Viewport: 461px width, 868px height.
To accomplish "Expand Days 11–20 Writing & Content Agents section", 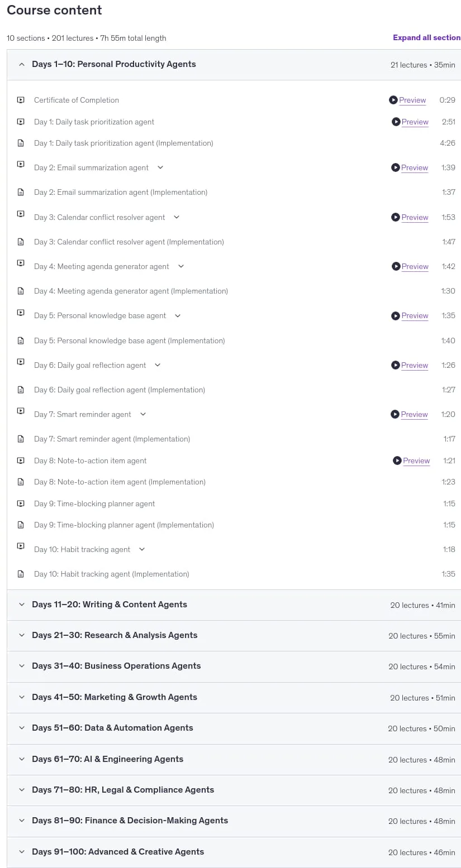I will [x=234, y=605].
